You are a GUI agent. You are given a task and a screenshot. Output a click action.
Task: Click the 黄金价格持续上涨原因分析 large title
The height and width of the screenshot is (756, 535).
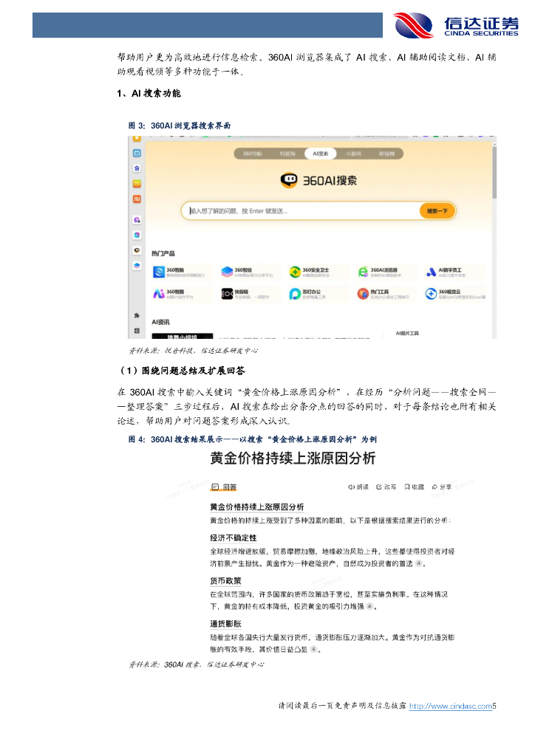click(x=293, y=458)
